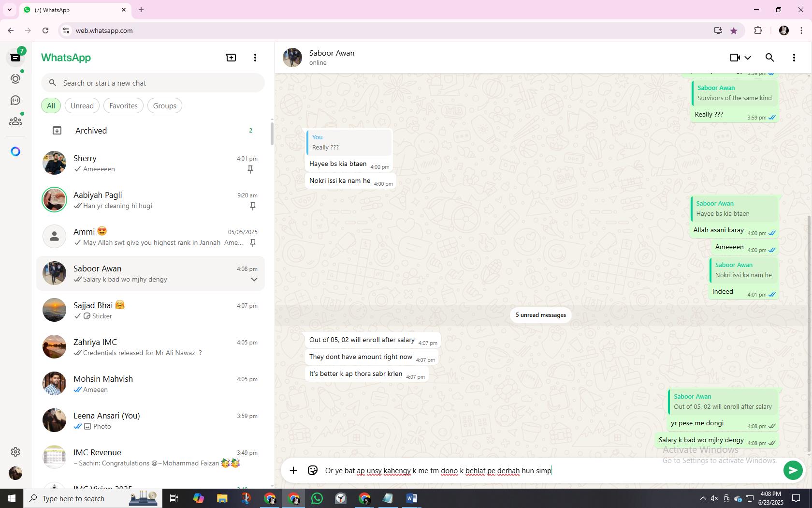Open a new browser tab
This screenshot has width=812, height=508.
(x=141, y=10)
